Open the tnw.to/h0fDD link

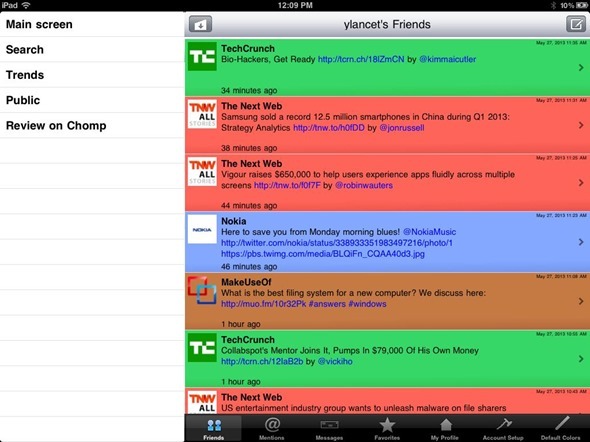pos(329,128)
